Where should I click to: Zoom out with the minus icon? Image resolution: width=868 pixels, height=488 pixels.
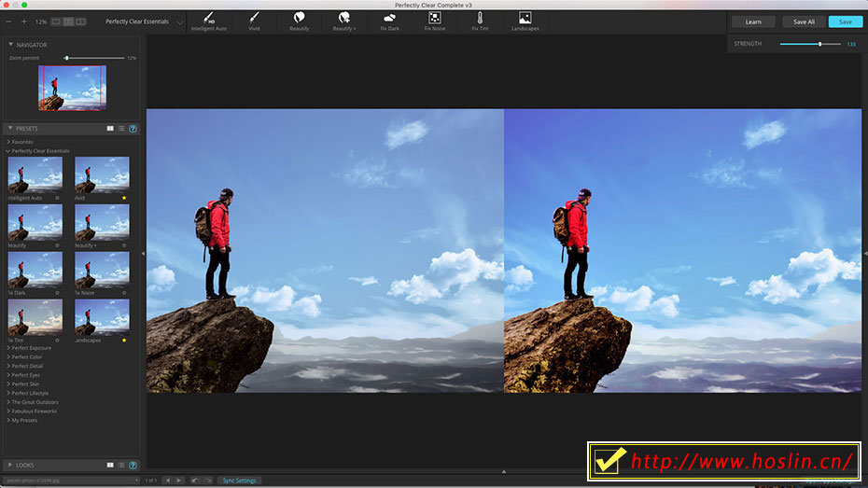point(8,21)
